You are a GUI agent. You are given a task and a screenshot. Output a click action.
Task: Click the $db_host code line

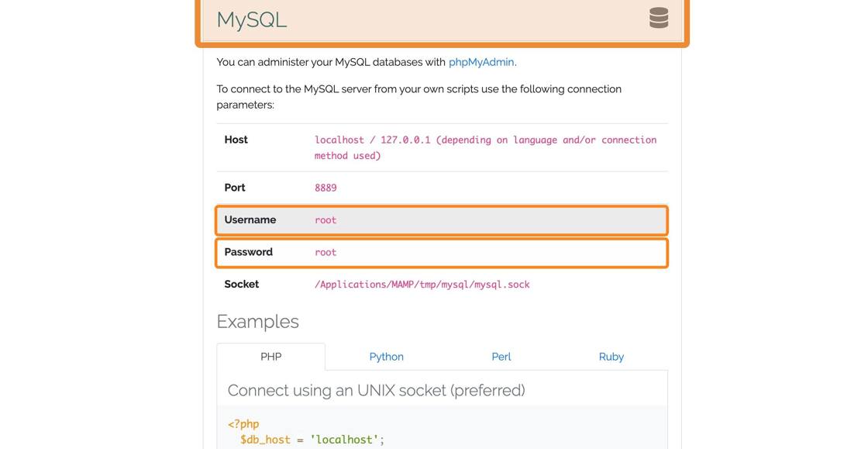(312, 440)
